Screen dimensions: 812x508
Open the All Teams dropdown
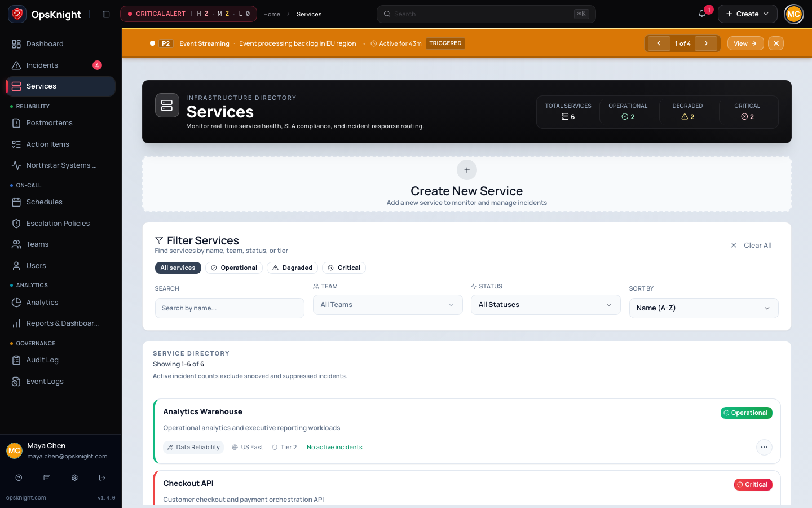pos(388,305)
